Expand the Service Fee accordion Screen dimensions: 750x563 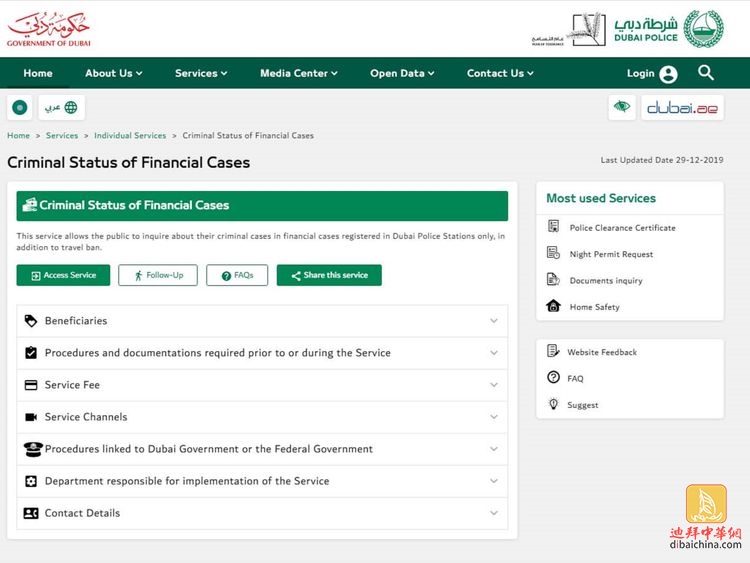(262, 385)
